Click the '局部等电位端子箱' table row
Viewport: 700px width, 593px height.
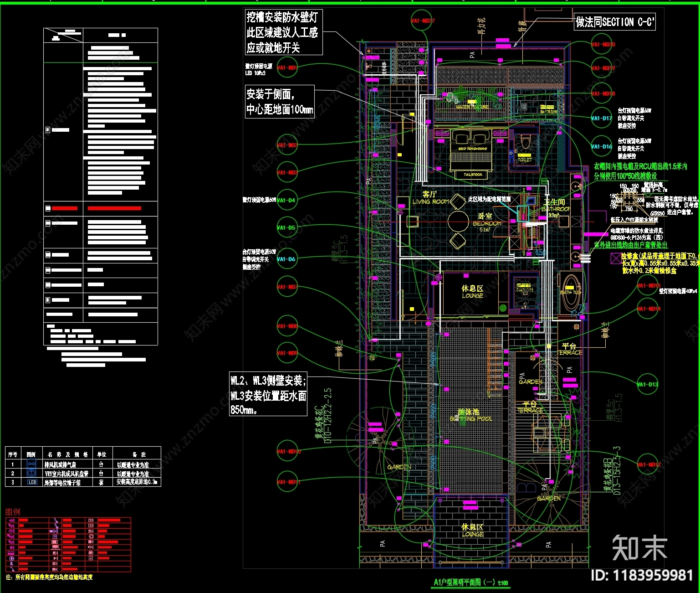coord(83,482)
